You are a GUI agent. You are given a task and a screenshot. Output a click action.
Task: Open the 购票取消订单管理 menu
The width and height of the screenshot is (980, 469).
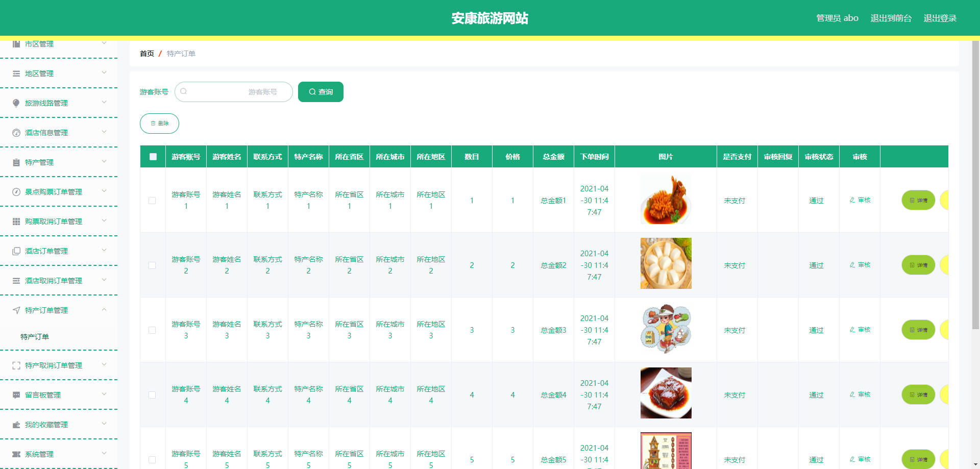pos(59,221)
